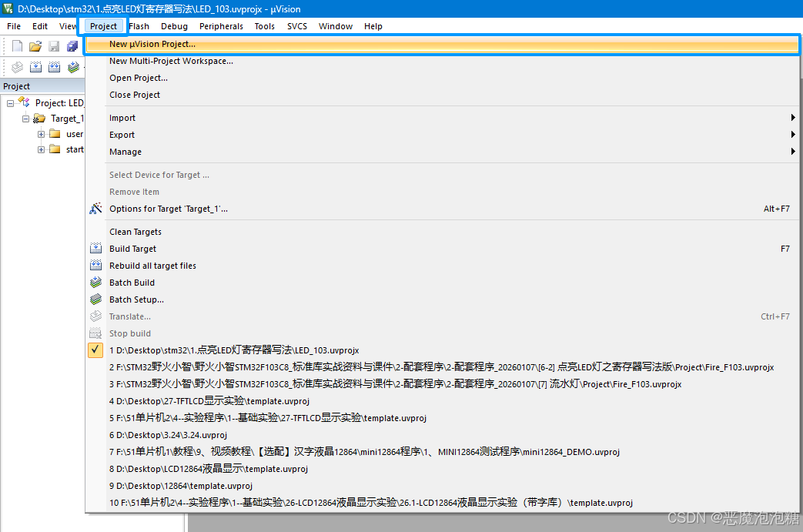Image resolution: width=803 pixels, height=532 pixels.
Task: Click the user folder icon in tree
Action: [55, 134]
